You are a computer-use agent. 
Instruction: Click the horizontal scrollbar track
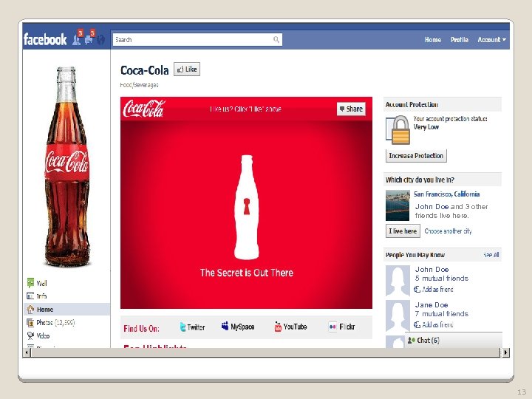(x=266, y=352)
